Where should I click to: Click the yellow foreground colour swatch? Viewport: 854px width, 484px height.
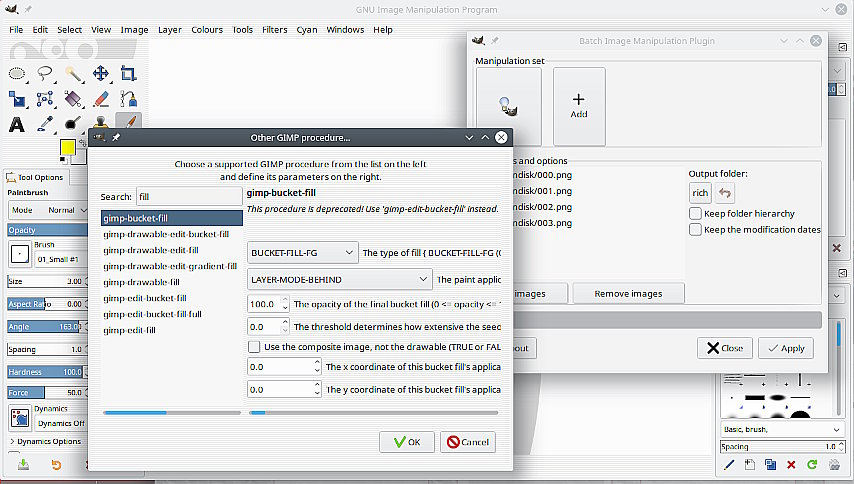tap(68, 147)
